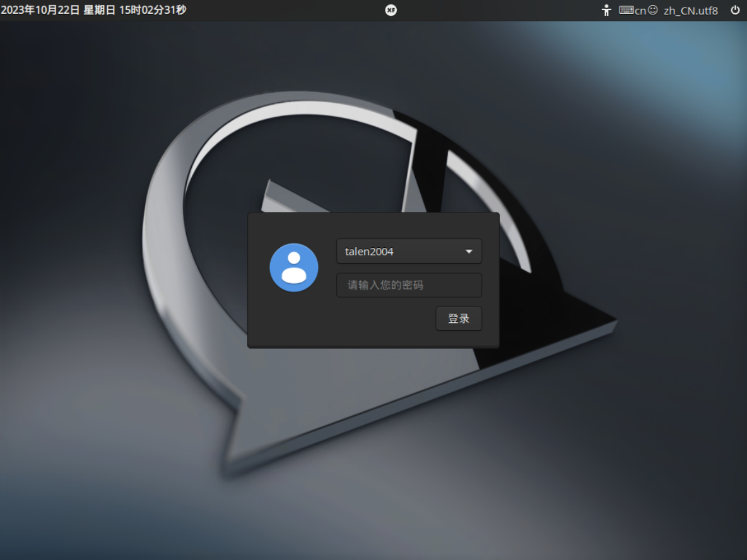Click the date and time display

93,10
